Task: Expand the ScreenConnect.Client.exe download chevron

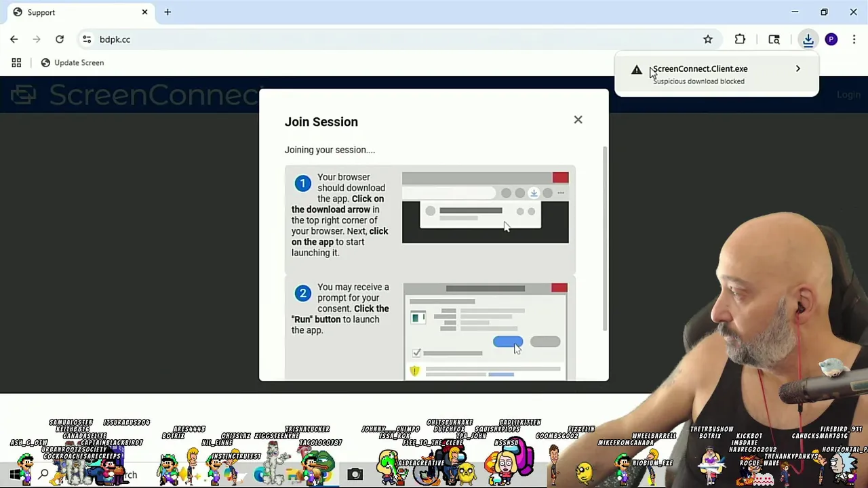Action: (x=798, y=68)
